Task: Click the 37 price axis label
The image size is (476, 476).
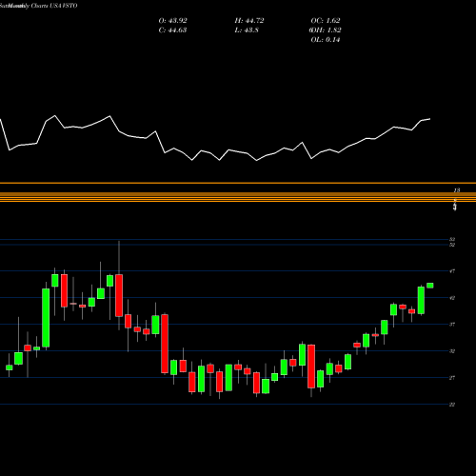Action: [452, 325]
